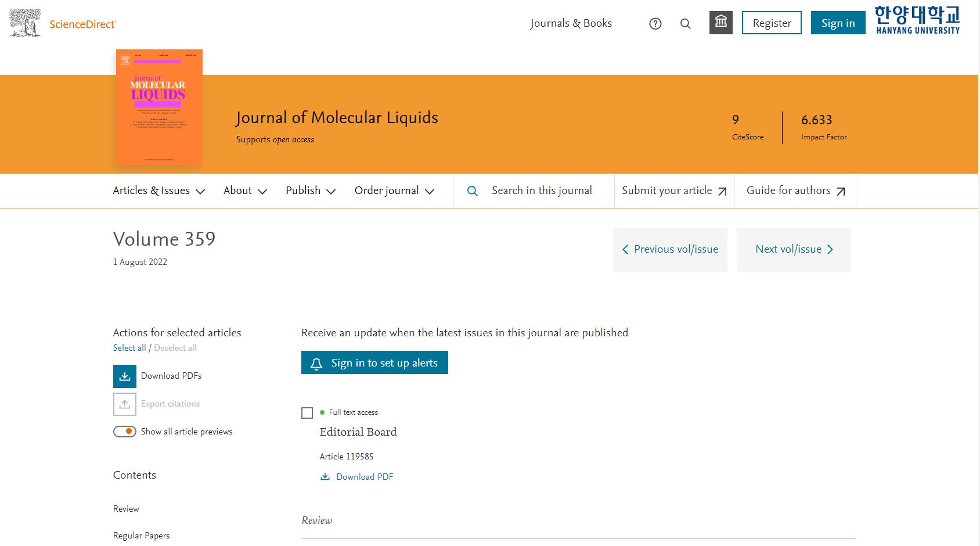Go to Next vol/issue
This screenshot has width=980, height=546.
tap(794, 250)
